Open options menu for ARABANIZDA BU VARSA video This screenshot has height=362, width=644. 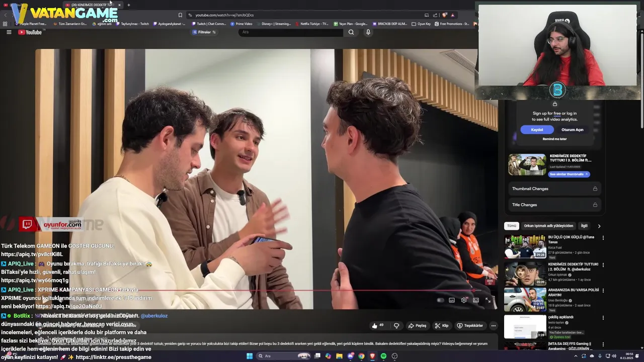[x=603, y=291]
